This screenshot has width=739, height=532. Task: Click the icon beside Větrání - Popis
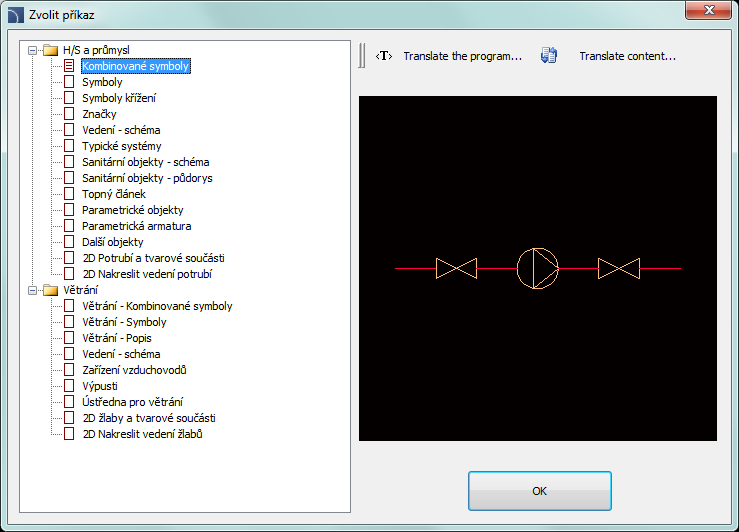[x=69, y=338]
